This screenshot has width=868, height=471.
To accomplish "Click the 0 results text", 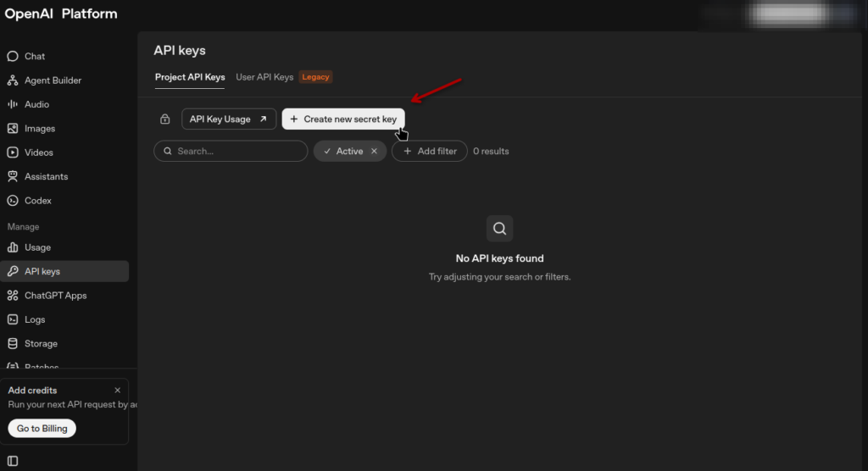I will coord(491,151).
